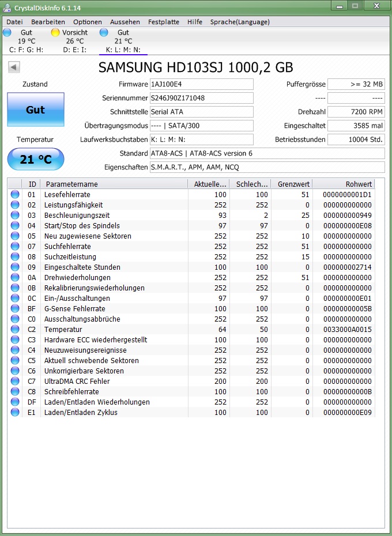Image resolution: width=392 pixels, height=536 pixels.
Task: Click the Seriennummer field S246J90Z171048
Action: [x=201, y=98]
